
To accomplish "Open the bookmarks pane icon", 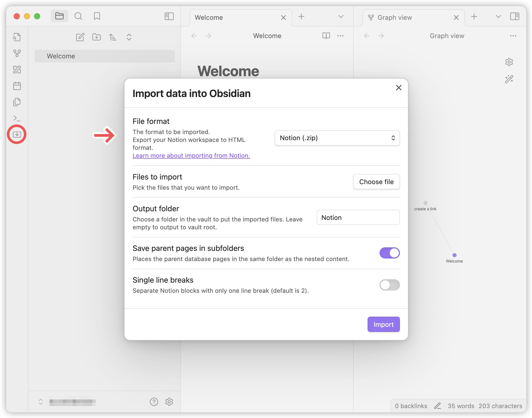I will pyautogui.click(x=97, y=16).
